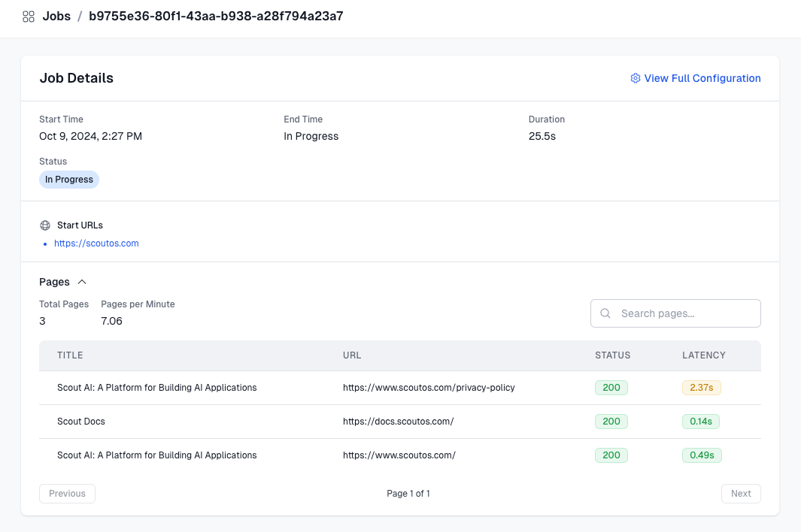Image resolution: width=801 pixels, height=532 pixels.
Task: Click the magnifier icon in search box
Action: click(605, 313)
